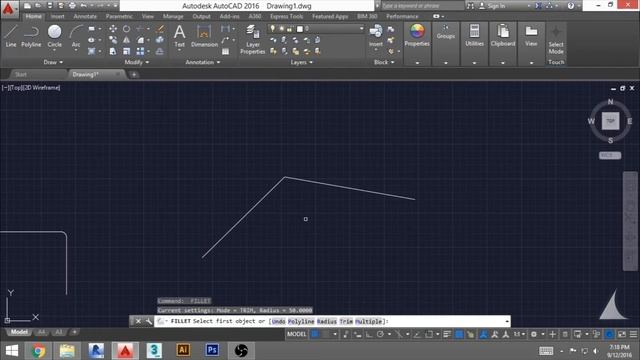Click the status bar customization menu icon

point(633,334)
